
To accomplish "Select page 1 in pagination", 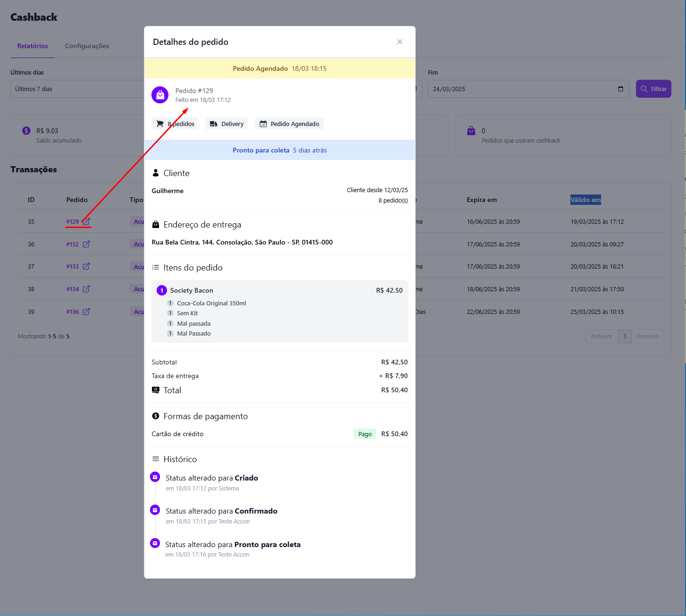I will click(625, 337).
